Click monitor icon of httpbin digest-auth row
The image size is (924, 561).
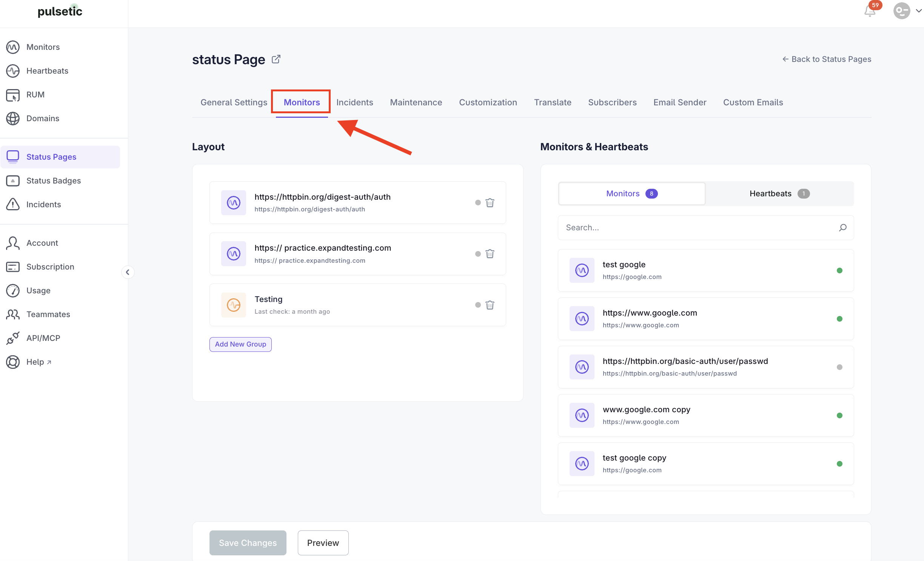[234, 203]
